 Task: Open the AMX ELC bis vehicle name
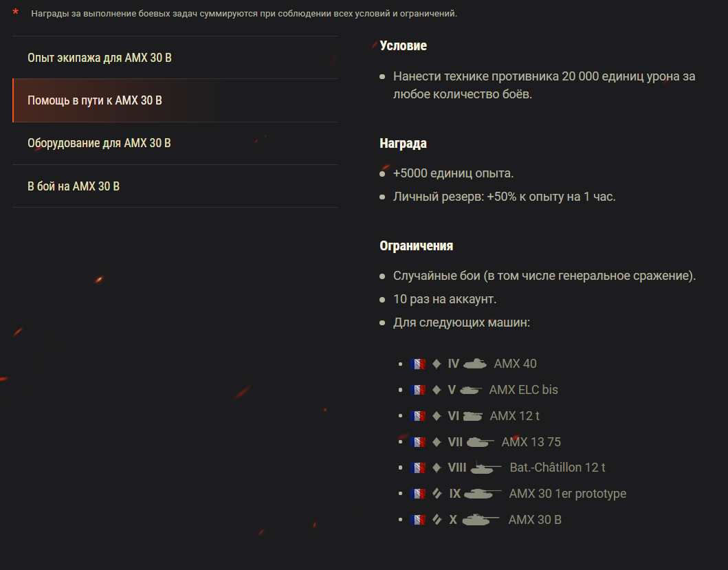pyautogui.click(x=524, y=390)
